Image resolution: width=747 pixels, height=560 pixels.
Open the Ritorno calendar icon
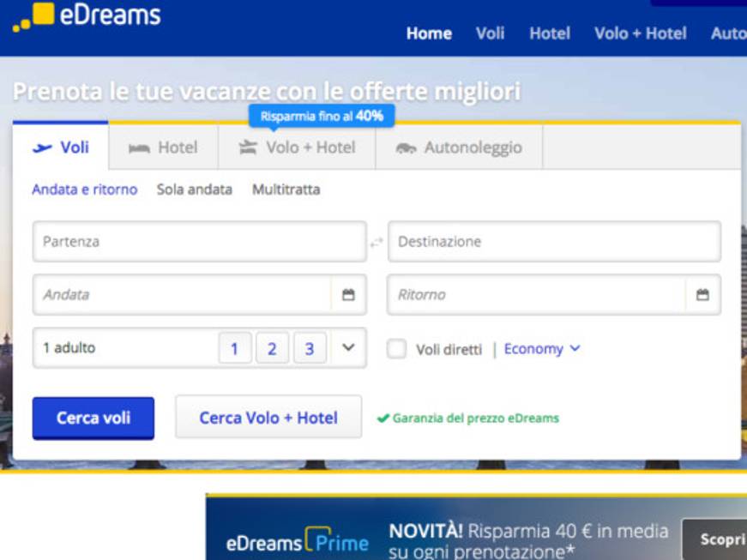point(702,295)
